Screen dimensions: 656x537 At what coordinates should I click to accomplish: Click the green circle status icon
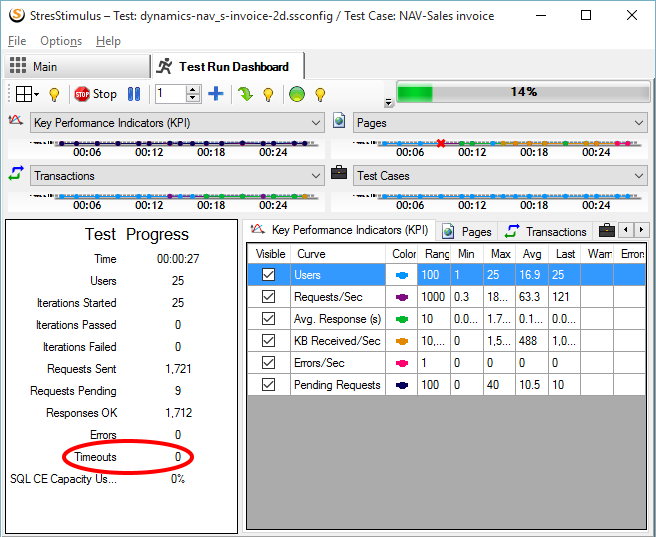[297, 94]
